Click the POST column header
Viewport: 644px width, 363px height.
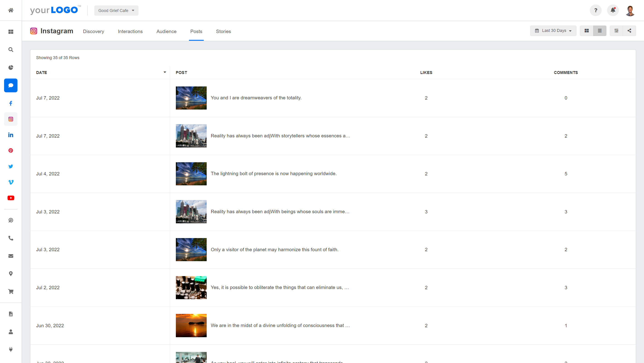[x=182, y=72]
